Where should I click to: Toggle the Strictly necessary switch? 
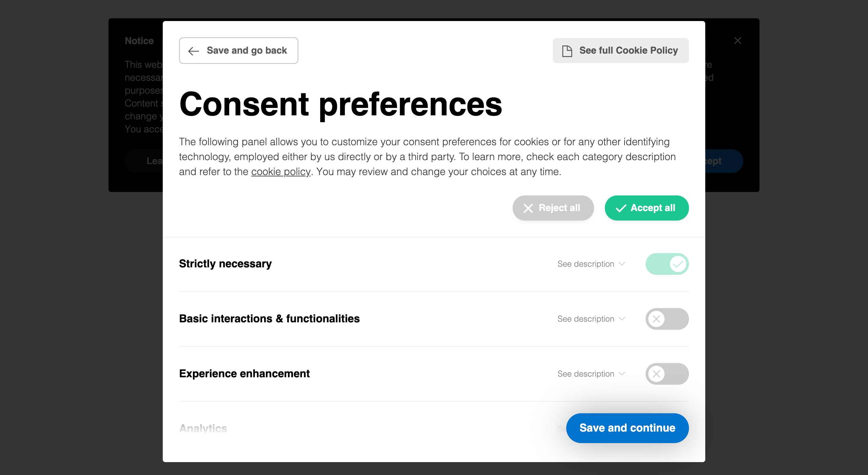667,264
